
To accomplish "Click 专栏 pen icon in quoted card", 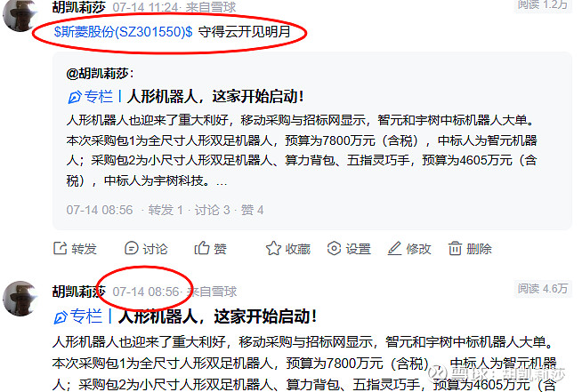I will coord(75,97).
